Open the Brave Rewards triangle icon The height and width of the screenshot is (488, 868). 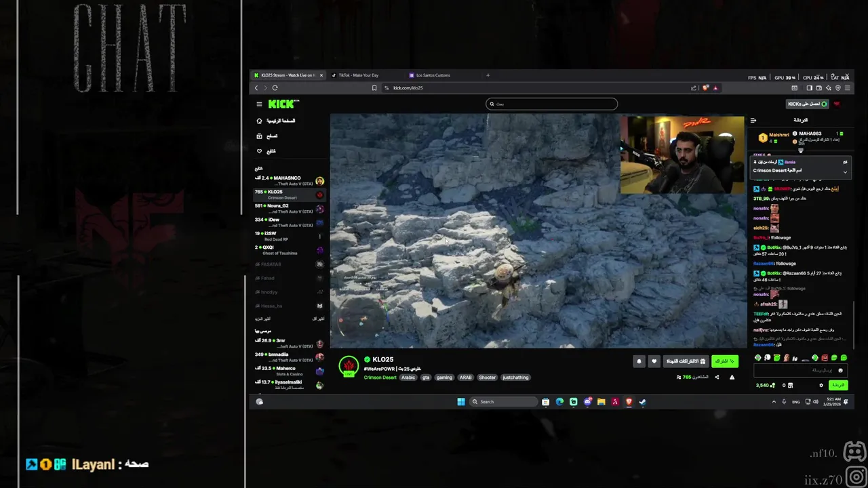pos(715,87)
